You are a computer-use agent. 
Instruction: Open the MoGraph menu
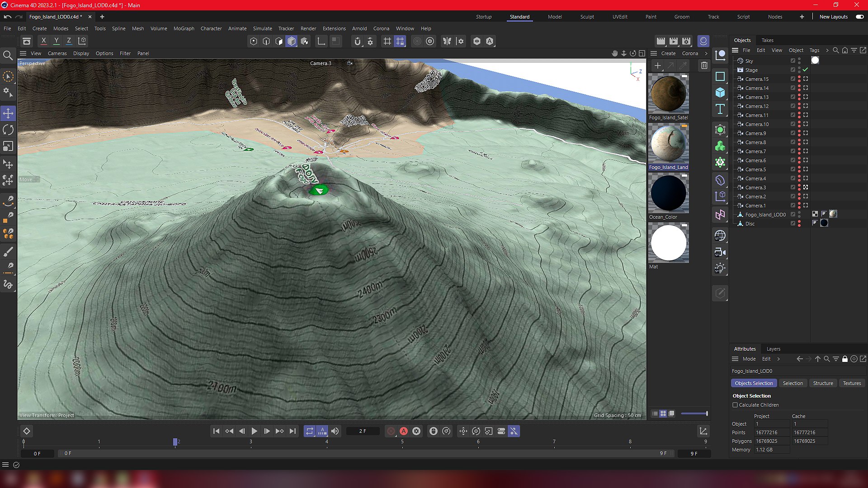point(184,28)
